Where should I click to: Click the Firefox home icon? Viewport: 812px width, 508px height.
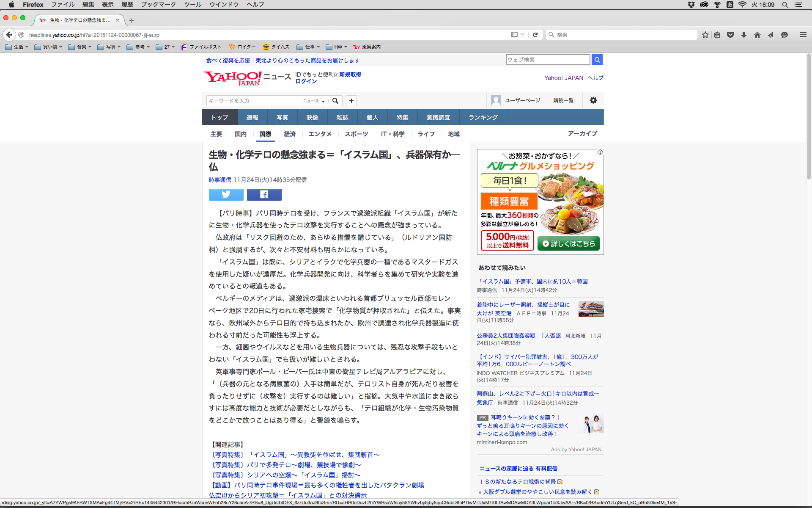[x=757, y=35]
